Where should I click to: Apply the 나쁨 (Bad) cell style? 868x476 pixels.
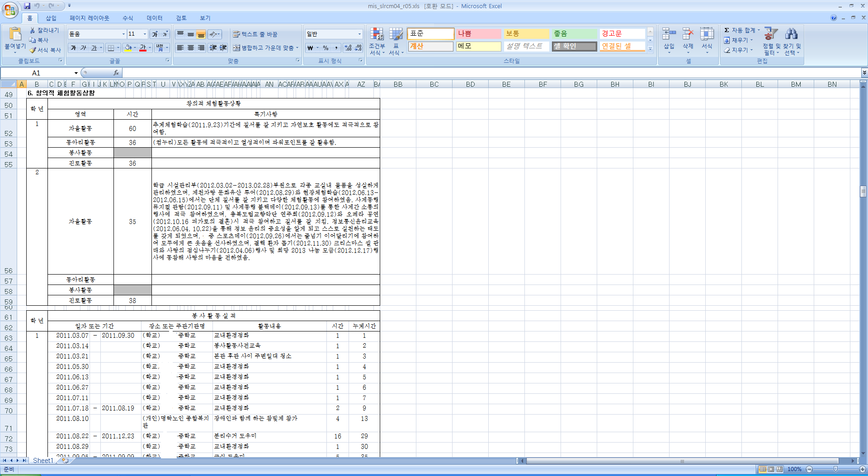click(x=478, y=34)
